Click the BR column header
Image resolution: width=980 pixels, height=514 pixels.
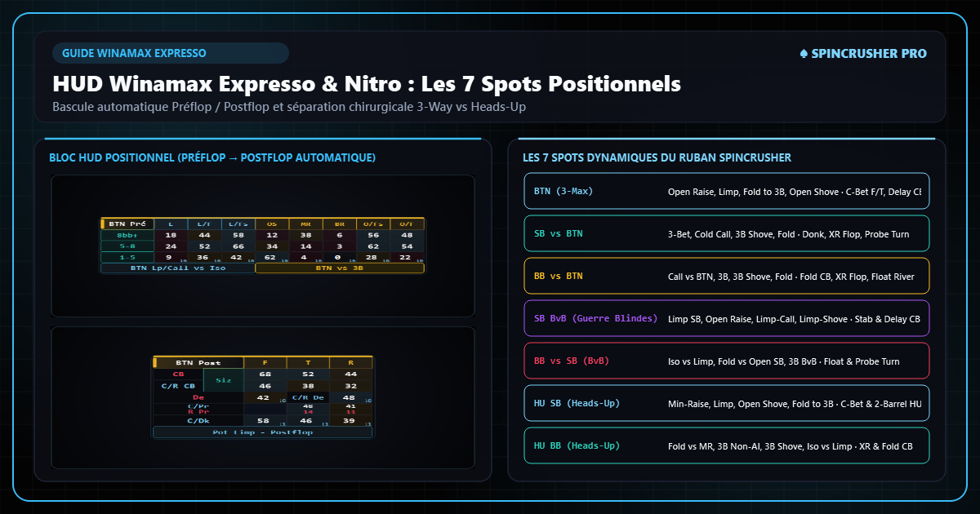click(340, 224)
